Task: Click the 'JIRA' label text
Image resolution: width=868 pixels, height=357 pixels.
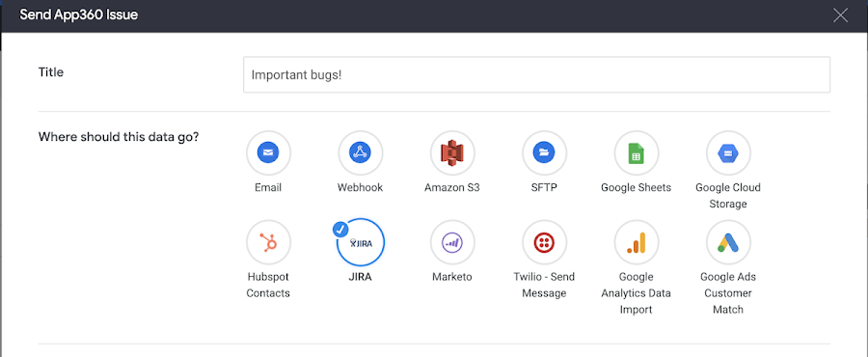Action: pos(361,277)
